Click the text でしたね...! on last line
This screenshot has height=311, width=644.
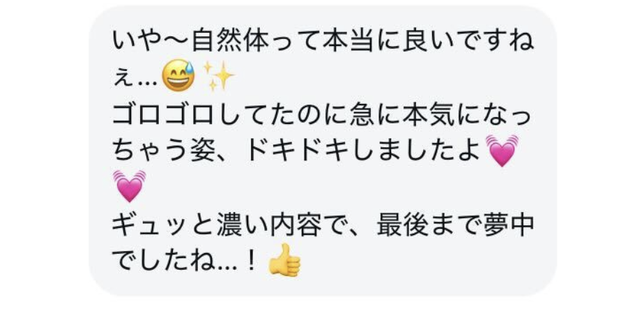[185, 261]
